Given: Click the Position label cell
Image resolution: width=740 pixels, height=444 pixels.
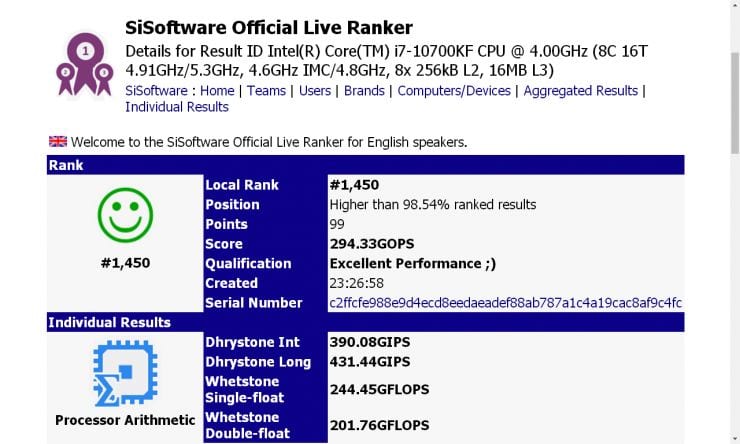Looking at the screenshot, I should (265, 205).
